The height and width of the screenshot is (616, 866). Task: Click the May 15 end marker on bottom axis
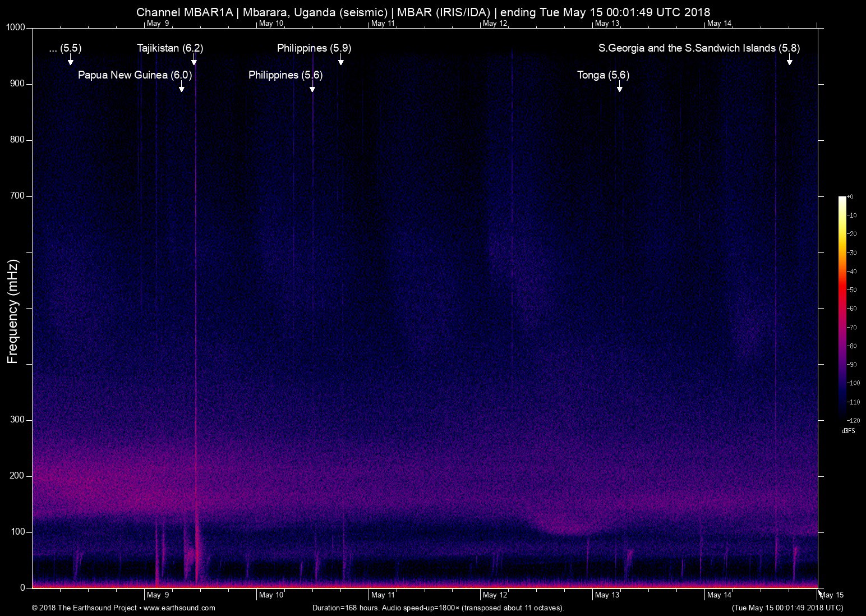coord(831,595)
